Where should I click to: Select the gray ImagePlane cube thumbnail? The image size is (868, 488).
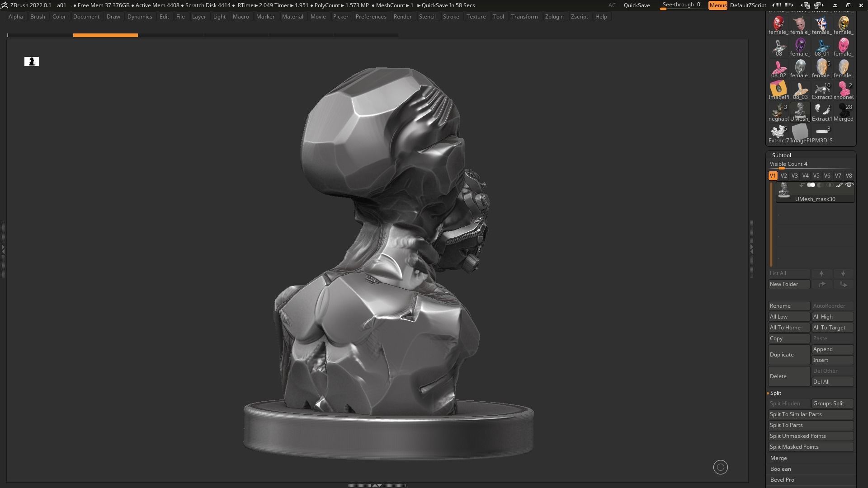(x=800, y=134)
